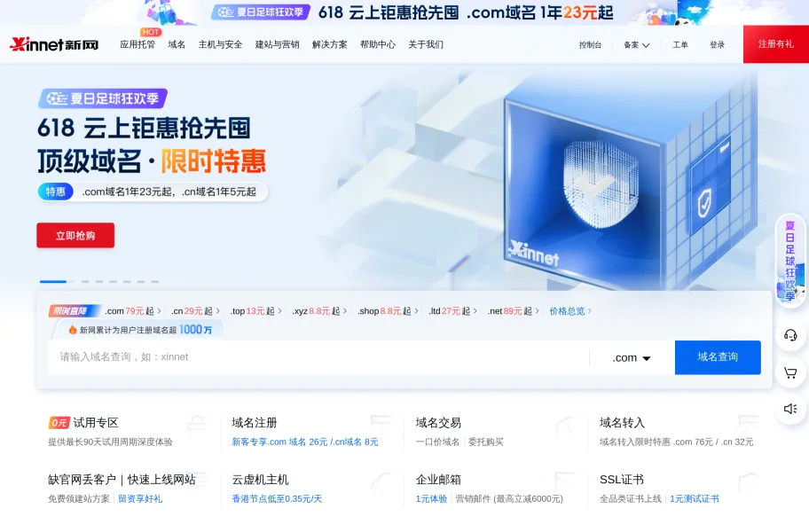Open .ltd 27元起 price link

click(452, 311)
